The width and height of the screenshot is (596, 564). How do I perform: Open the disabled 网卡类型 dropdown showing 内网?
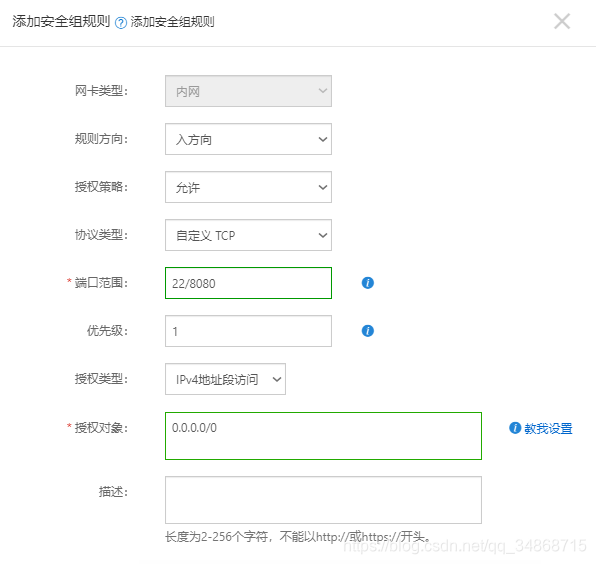[248, 91]
